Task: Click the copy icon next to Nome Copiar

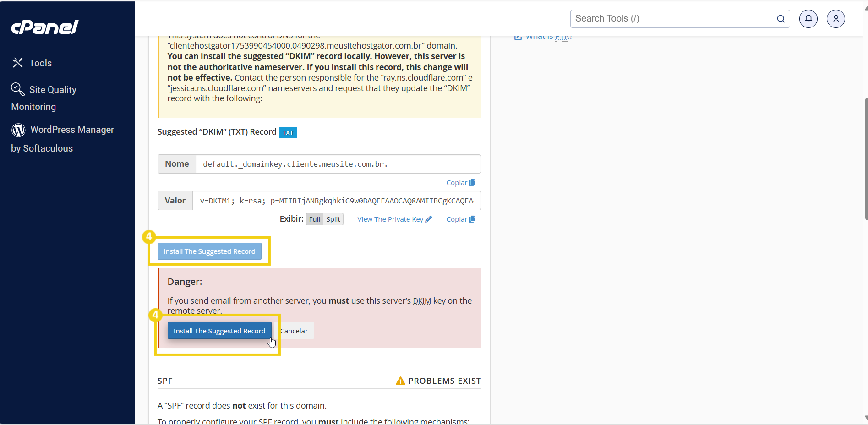Action: point(472,182)
